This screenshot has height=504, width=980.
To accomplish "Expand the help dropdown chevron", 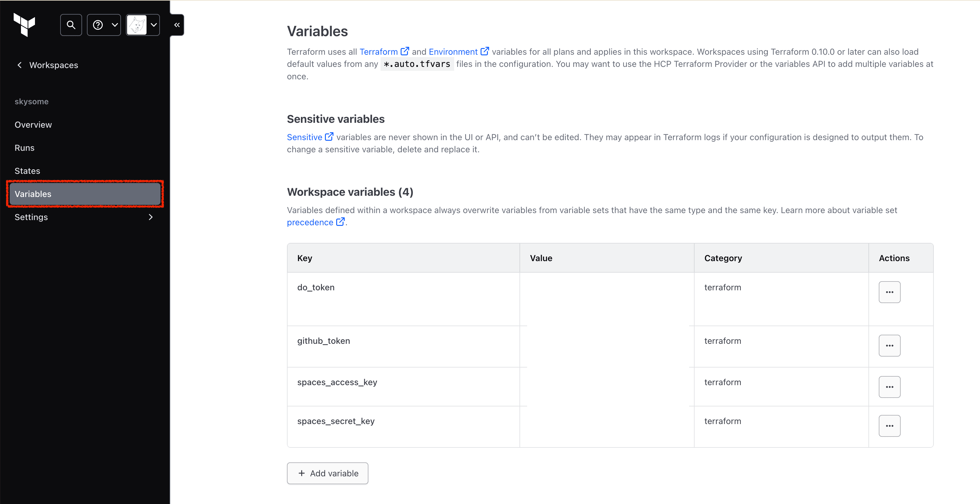I will click(x=115, y=24).
